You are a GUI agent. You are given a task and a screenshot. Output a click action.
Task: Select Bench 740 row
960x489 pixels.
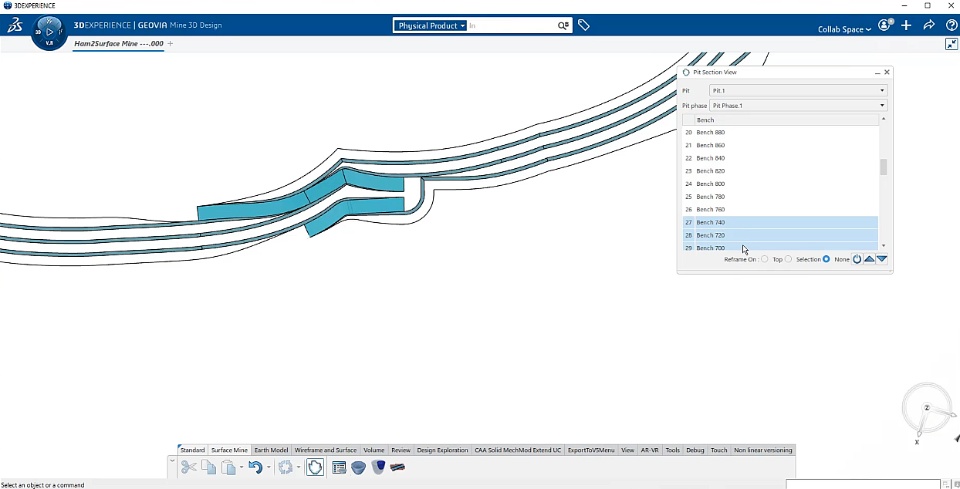click(781, 222)
